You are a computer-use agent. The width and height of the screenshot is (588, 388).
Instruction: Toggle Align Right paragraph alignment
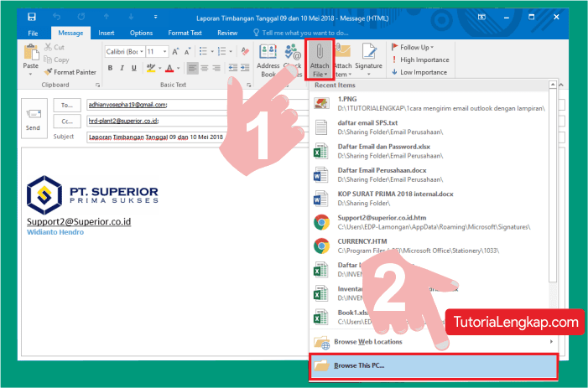[216, 68]
